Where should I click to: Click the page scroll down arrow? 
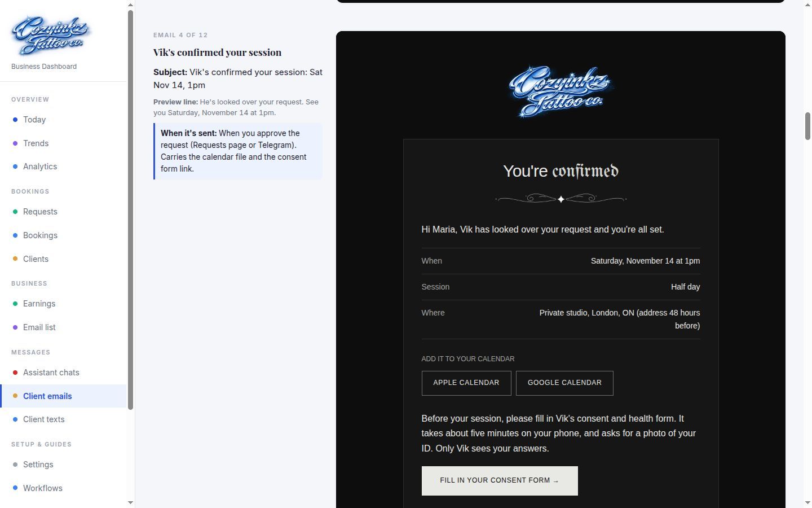(x=807, y=503)
